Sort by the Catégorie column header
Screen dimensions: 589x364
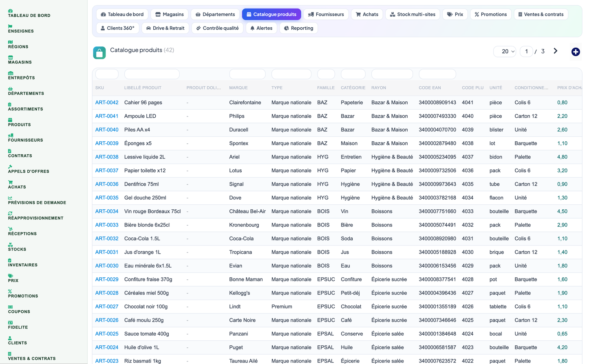click(x=353, y=88)
